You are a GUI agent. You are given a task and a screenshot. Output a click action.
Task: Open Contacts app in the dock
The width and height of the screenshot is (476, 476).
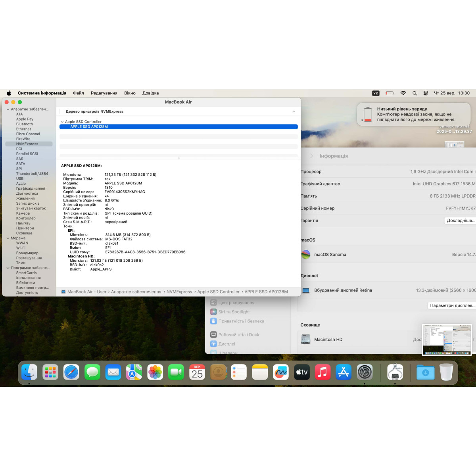pos(218,372)
